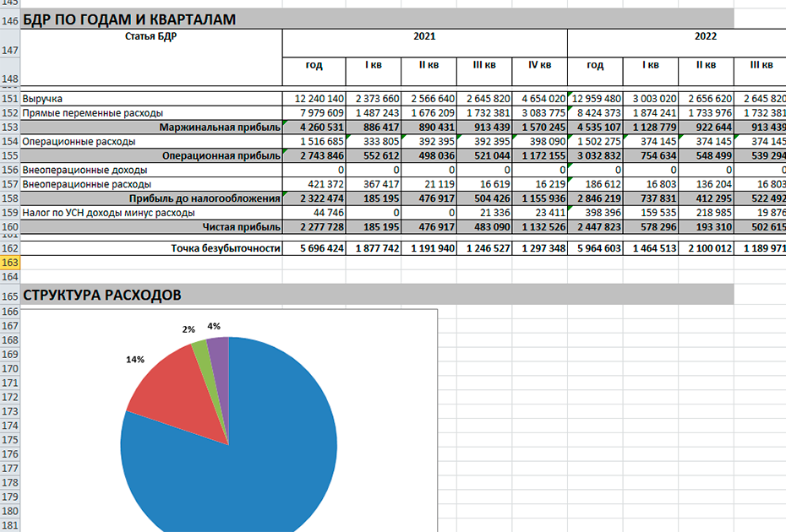Select the row 155 header

click(x=9, y=156)
